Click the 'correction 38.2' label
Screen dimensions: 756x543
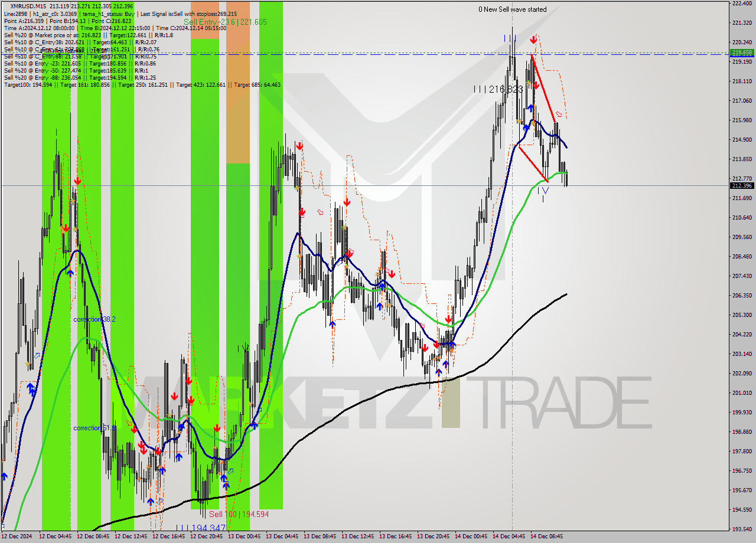point(94,319)
